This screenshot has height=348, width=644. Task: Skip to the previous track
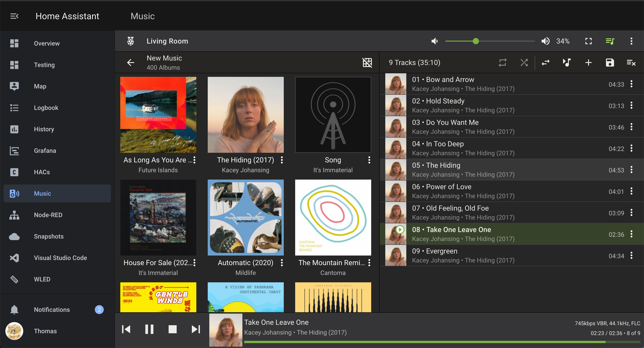pos(126,329)
